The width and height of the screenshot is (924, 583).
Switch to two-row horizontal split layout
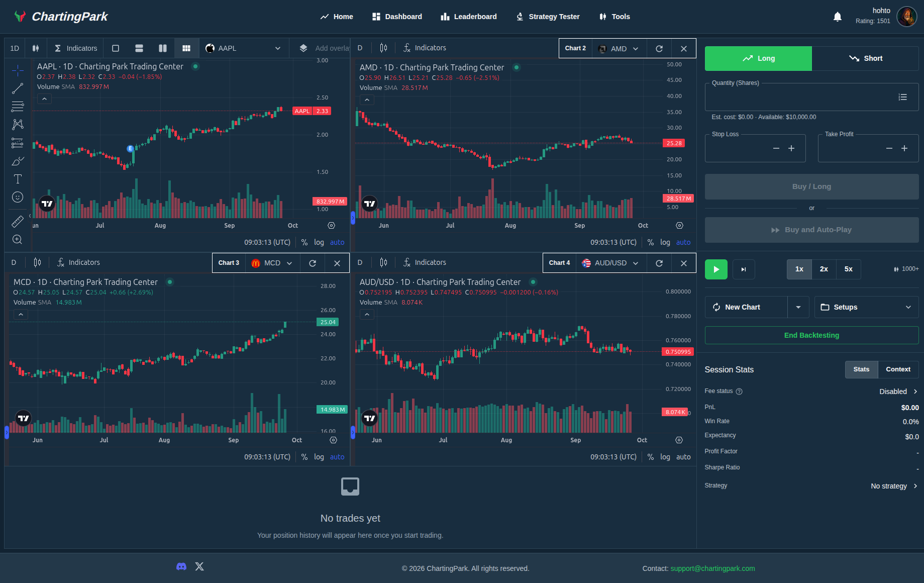[x=139, y=48]
